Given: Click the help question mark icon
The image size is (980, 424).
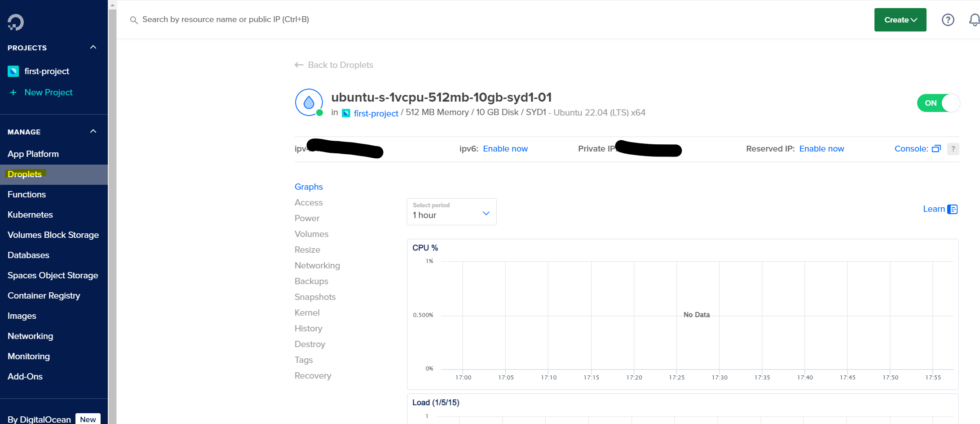Looking at the screenshot, I should click(948, 20).
